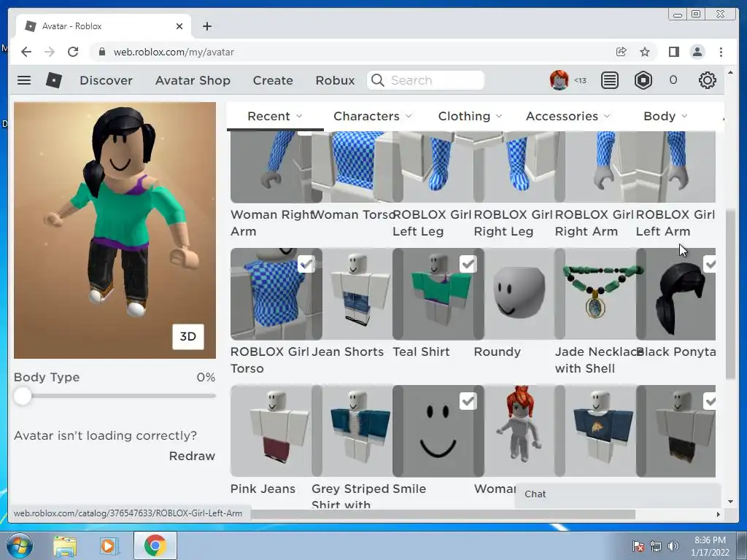Viewport: 747px width, 560px height.
Task: Open Action Center flag tray icon
Action: pos(638,546)
